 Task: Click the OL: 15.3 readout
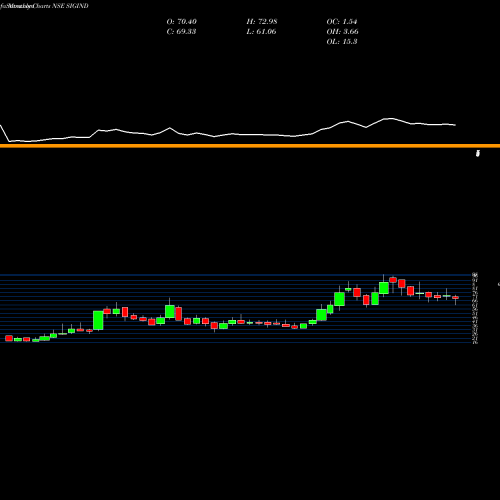click(x=342, y=42)
